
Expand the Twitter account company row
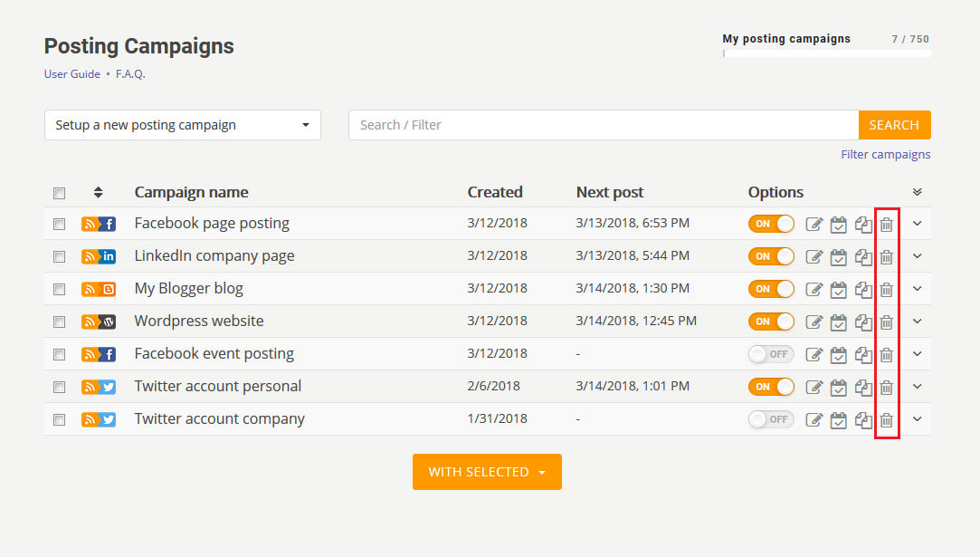(x=917, y=418)
